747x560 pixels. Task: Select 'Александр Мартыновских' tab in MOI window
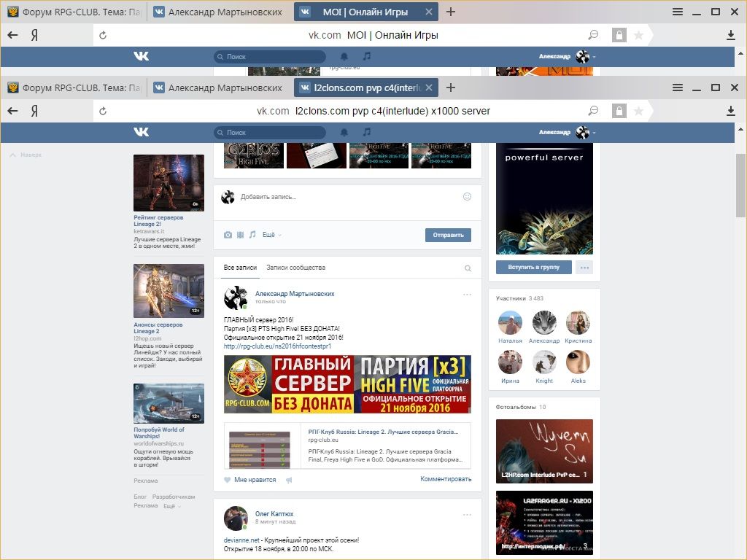coord(218,12)
